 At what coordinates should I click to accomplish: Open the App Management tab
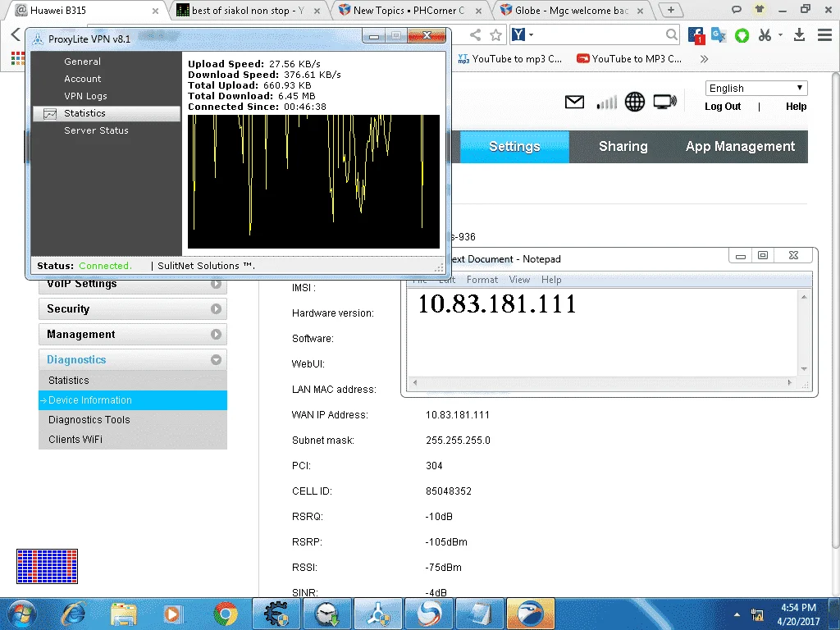click(741, 146)
